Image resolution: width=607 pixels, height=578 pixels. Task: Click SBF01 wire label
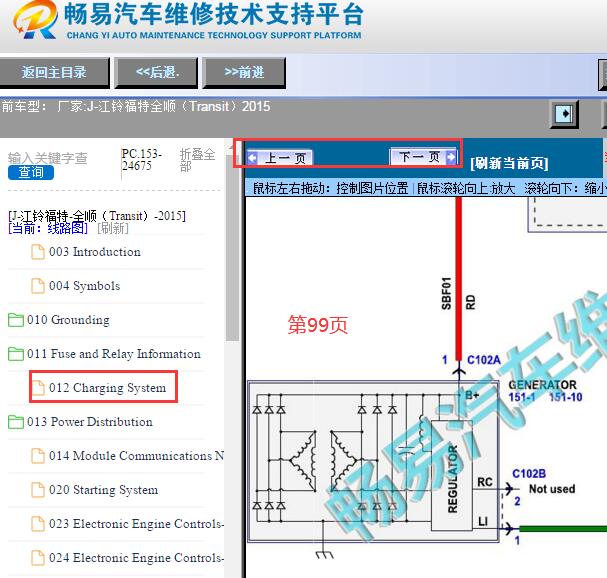coord(446,293)
